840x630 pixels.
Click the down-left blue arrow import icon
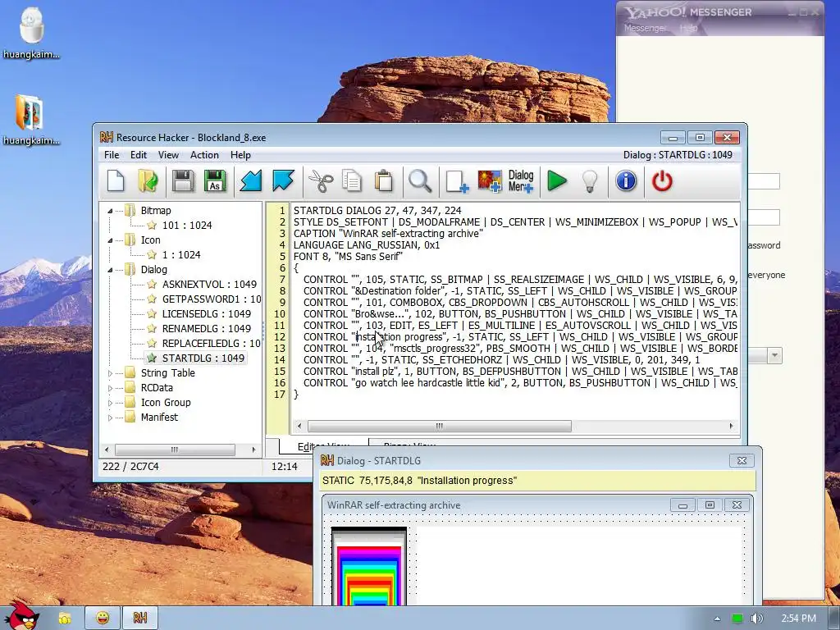pos(251,181)
